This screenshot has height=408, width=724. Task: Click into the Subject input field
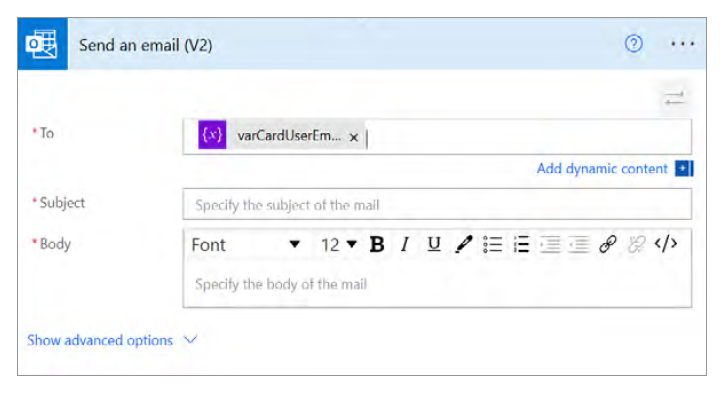[x=437, y=205]
